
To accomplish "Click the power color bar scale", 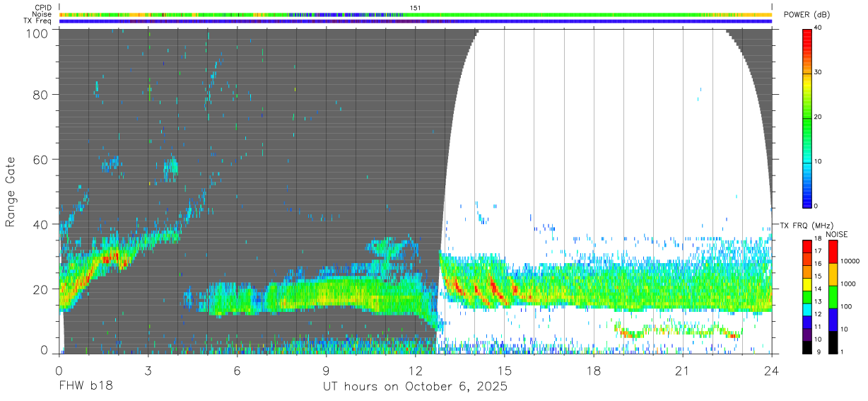I will 807,117.
